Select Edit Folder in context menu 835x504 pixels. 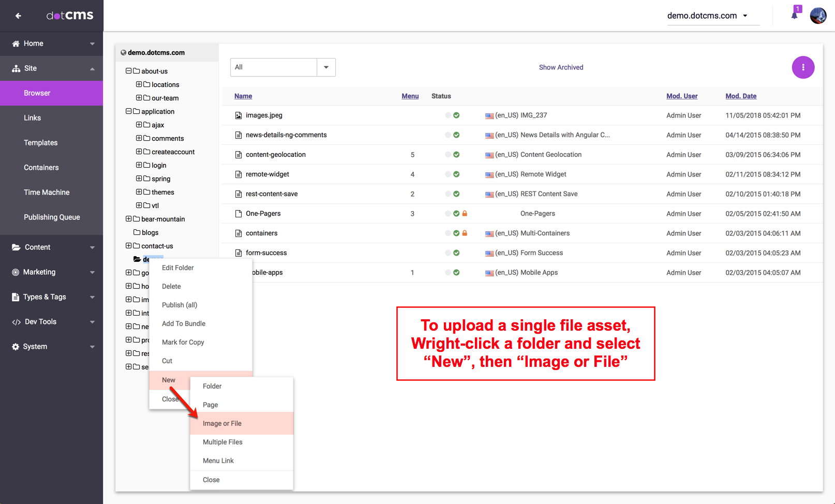177,268
